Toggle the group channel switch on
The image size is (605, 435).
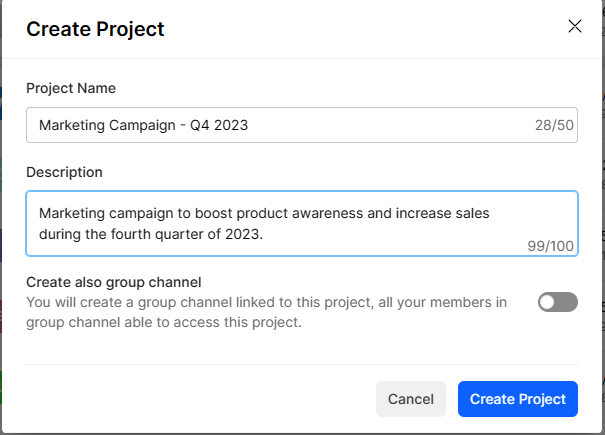pos(557,302)
